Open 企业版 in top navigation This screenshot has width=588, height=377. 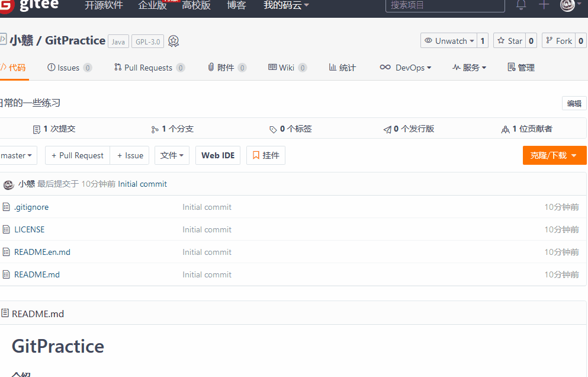tap(152, 5)
